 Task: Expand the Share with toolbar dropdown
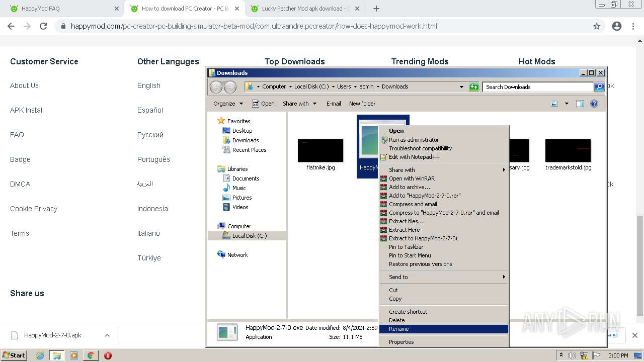pyautogui.click(x=300, y=104)
